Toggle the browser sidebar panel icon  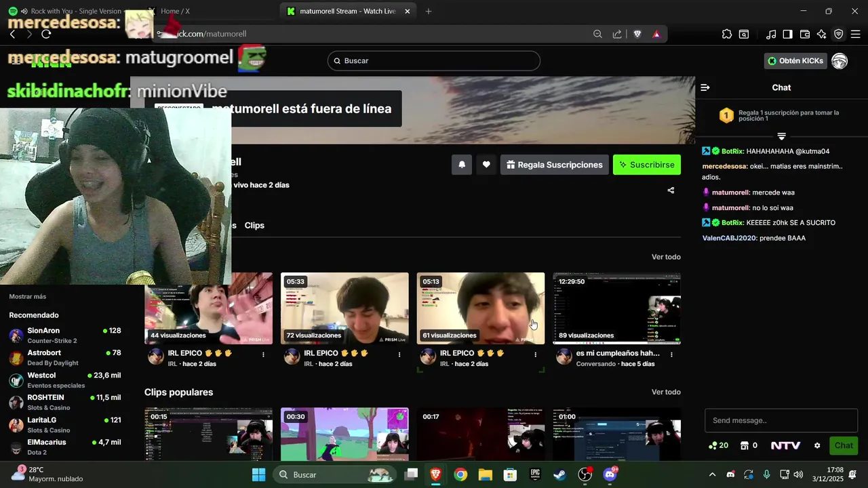[x=787, y=34]
